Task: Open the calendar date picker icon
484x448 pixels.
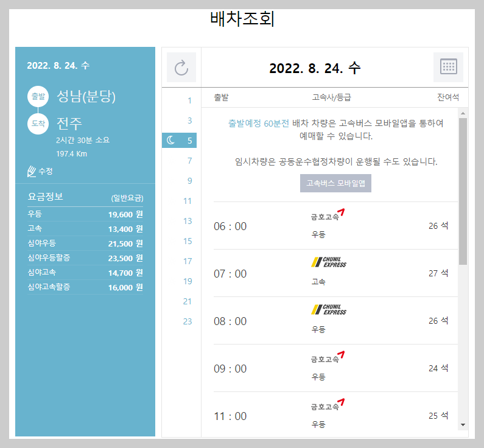Action: click(x=448, y=67)
